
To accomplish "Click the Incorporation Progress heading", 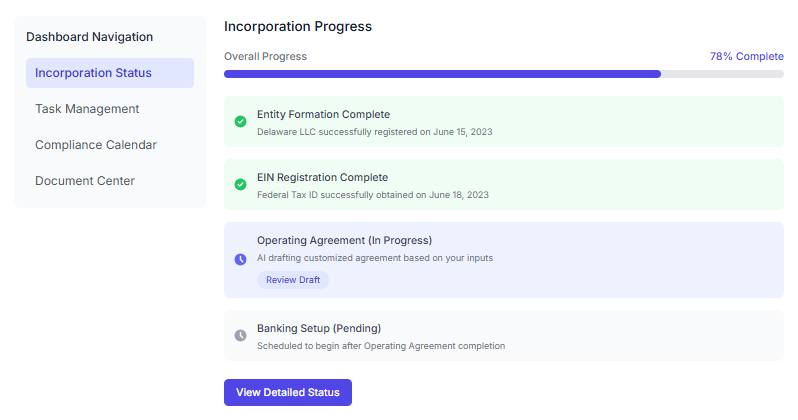I will point(298,27).
